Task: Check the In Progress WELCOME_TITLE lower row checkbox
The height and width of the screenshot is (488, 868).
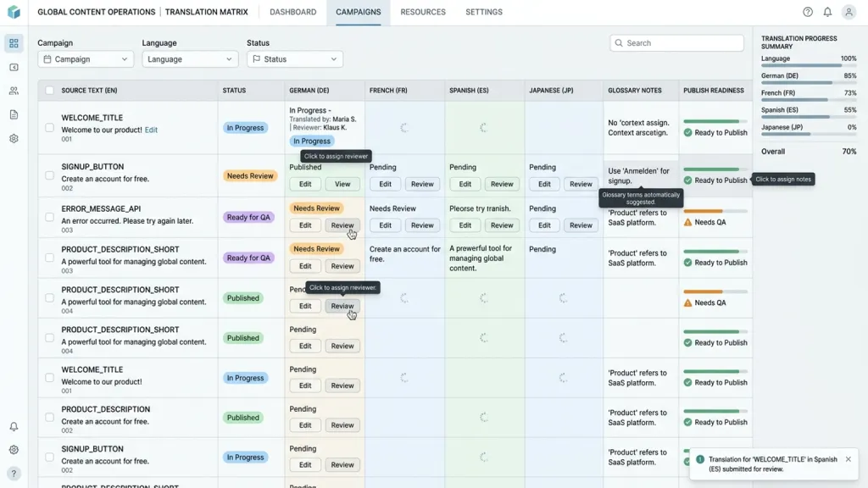Action: tap(49, 378)
